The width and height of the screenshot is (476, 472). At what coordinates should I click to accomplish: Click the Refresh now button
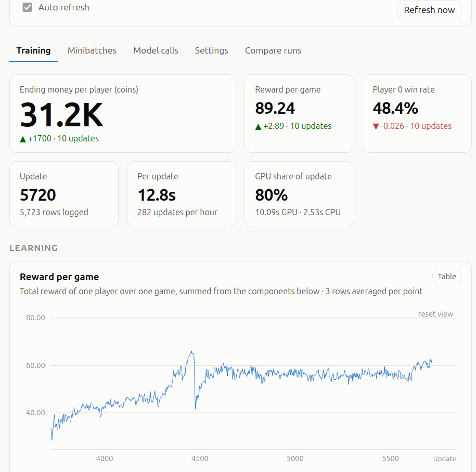[x=429, y=10]
